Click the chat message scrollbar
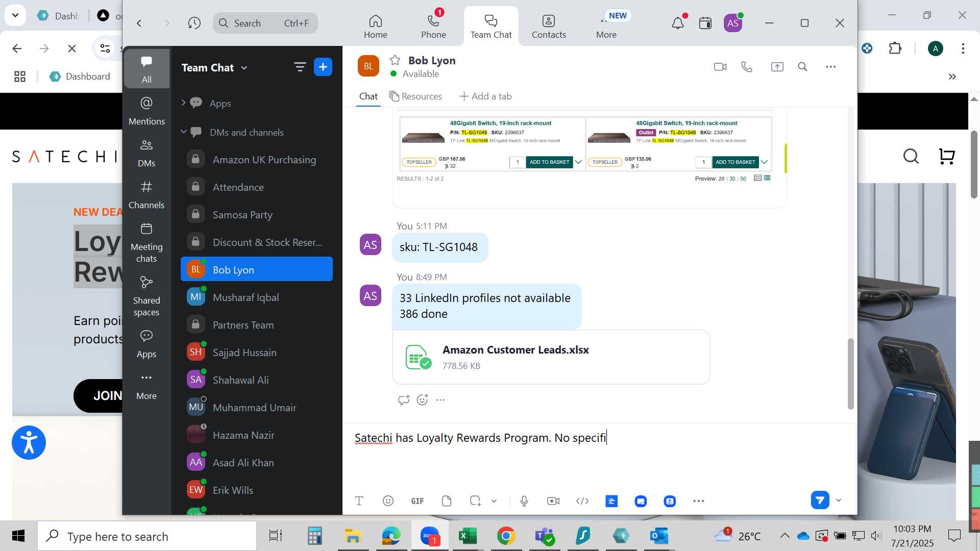Viewport: 980px width, 551px height. [850, 373]
